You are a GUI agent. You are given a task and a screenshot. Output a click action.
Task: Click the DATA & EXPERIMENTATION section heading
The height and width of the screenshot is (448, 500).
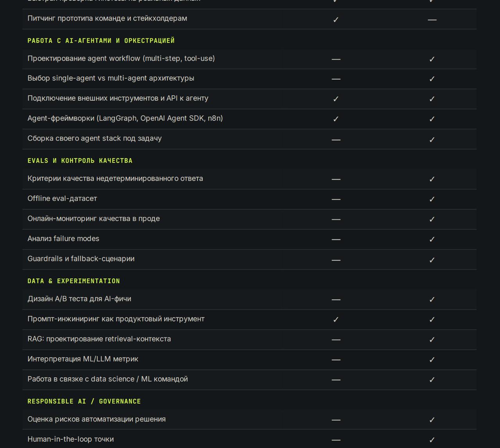(74, 281)
